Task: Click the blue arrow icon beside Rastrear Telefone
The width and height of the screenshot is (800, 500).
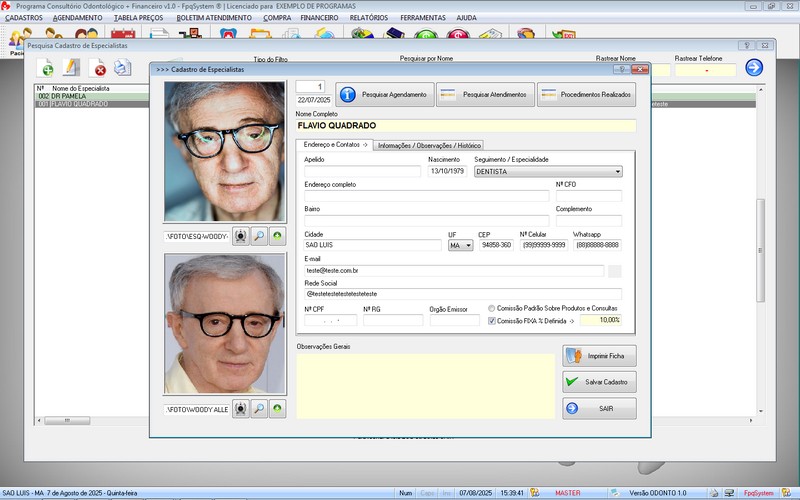Action: (754, 68)
